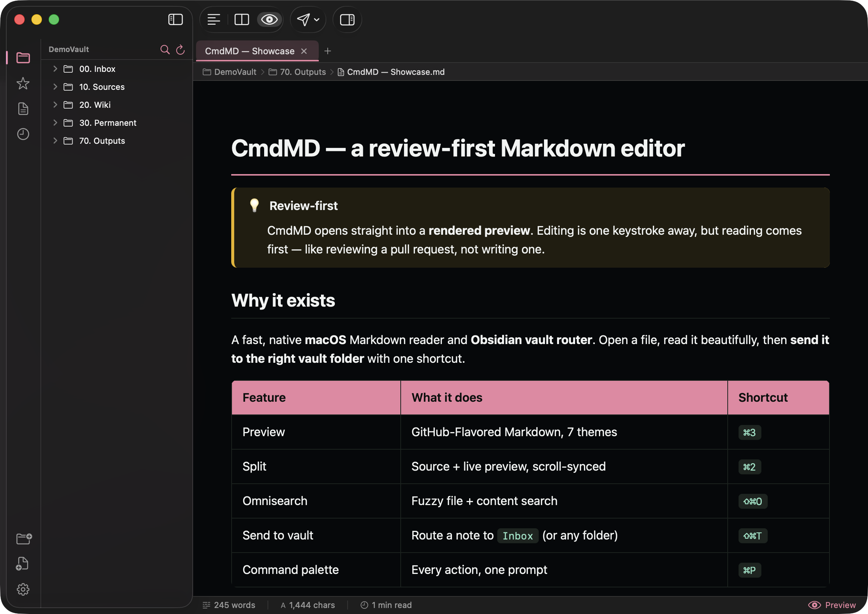The height and width of the screenshot is (614, 868).
Task: Refresh the DemoVault file tree
Action: point(180,49)
